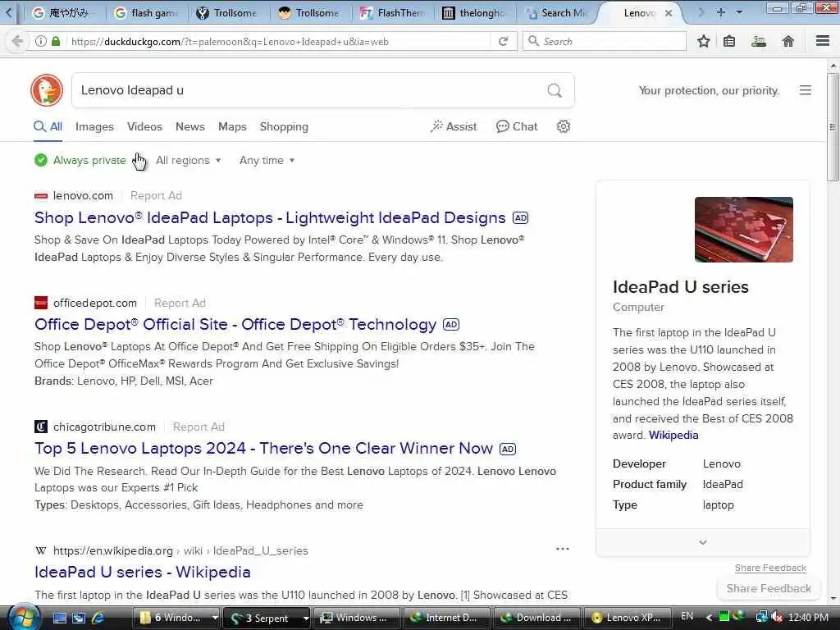Open Lenovo XP taskbar window
Screen dimensions: 840x630
click(x=628, y=618)
